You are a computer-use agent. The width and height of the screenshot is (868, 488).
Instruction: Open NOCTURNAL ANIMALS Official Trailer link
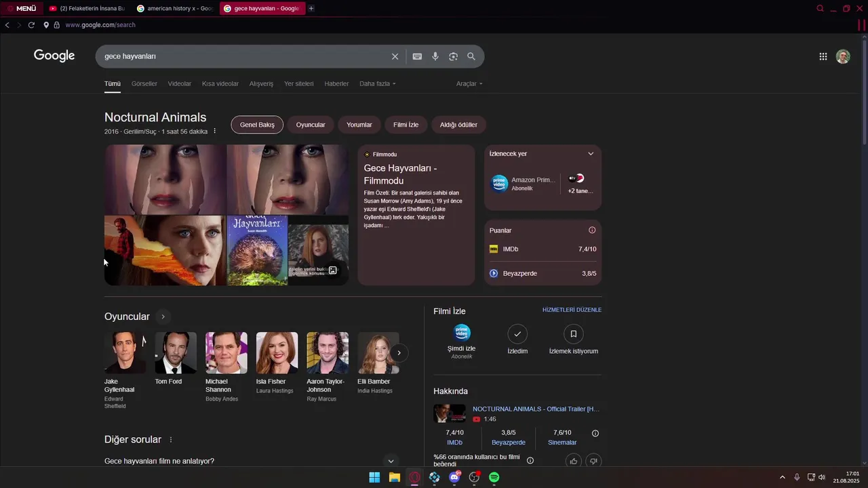click(x=536, y=409)
